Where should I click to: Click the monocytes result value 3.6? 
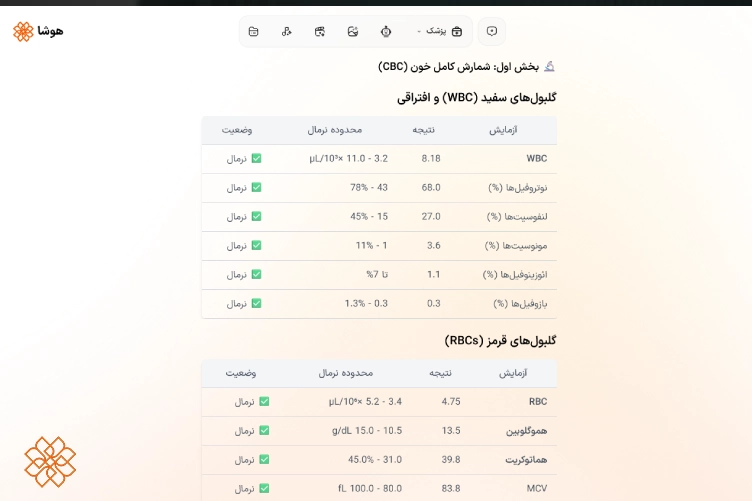tap(434, 245)
